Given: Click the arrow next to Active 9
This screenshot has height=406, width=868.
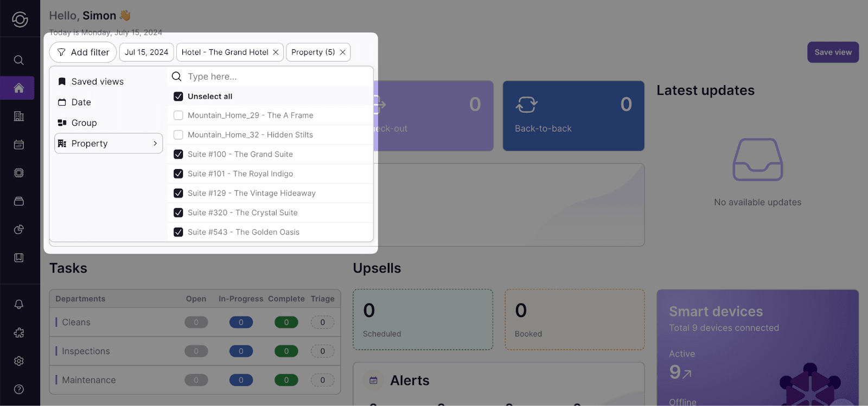Looking at the screenshot, I should click(687, 373).
